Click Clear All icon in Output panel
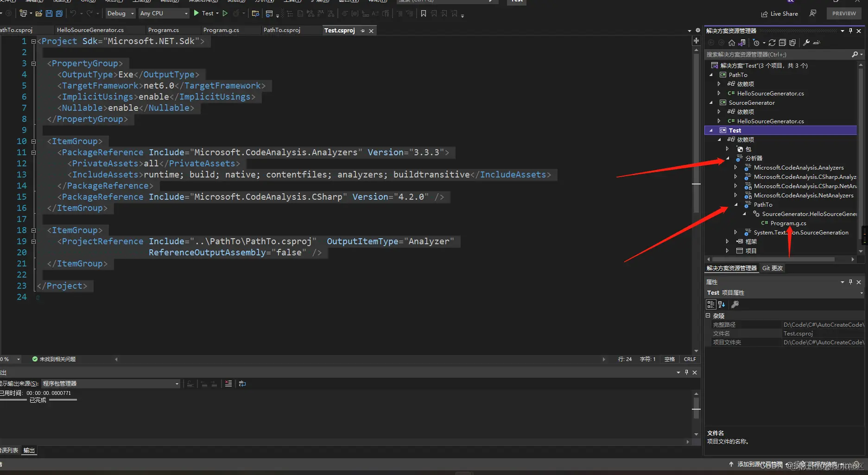This screenshot has width=868, height=475. coord(228,384)
